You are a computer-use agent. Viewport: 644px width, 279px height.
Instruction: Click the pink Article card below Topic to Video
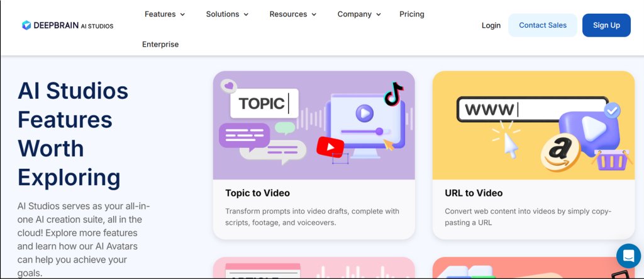coord(314,268)
